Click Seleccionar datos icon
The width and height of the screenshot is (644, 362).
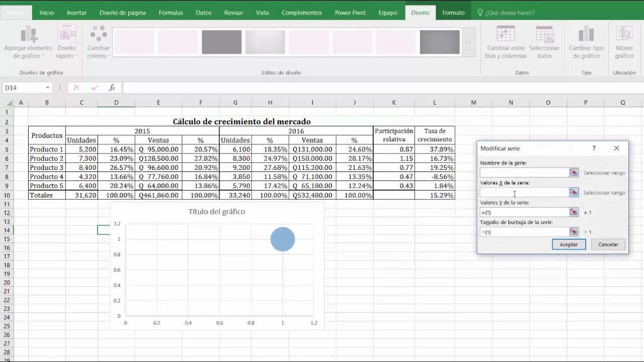pos(544,34)
